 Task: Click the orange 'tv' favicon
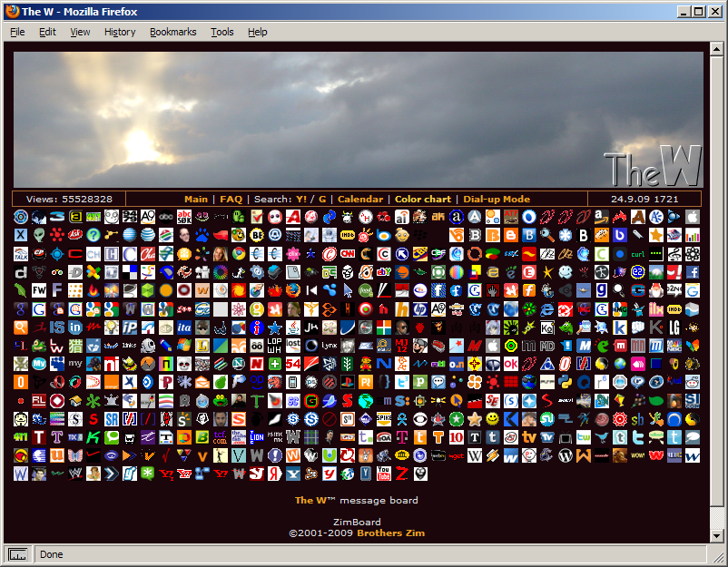pyautogui.click(x=529, y=437)
